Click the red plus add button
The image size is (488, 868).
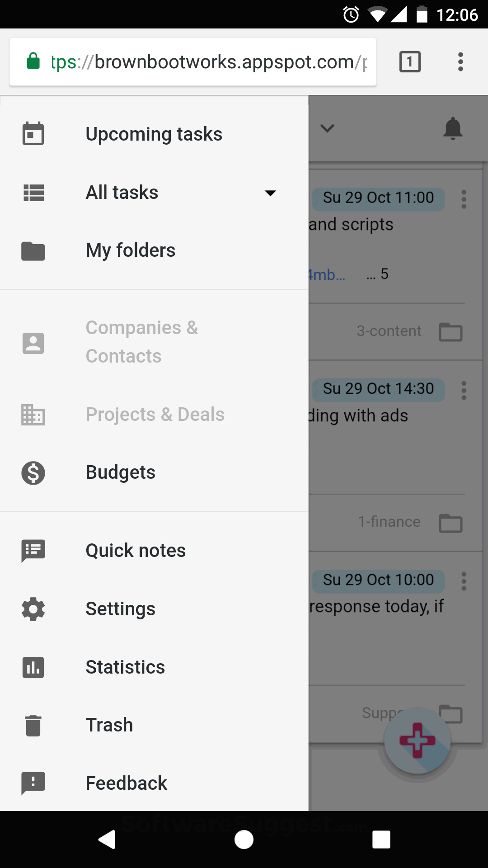click(x=417, y=741)
